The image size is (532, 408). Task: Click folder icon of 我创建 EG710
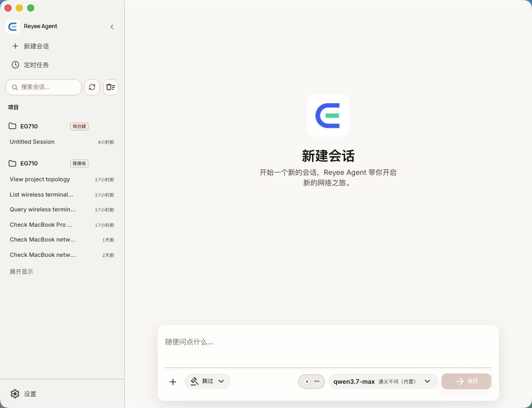(12, 126)
